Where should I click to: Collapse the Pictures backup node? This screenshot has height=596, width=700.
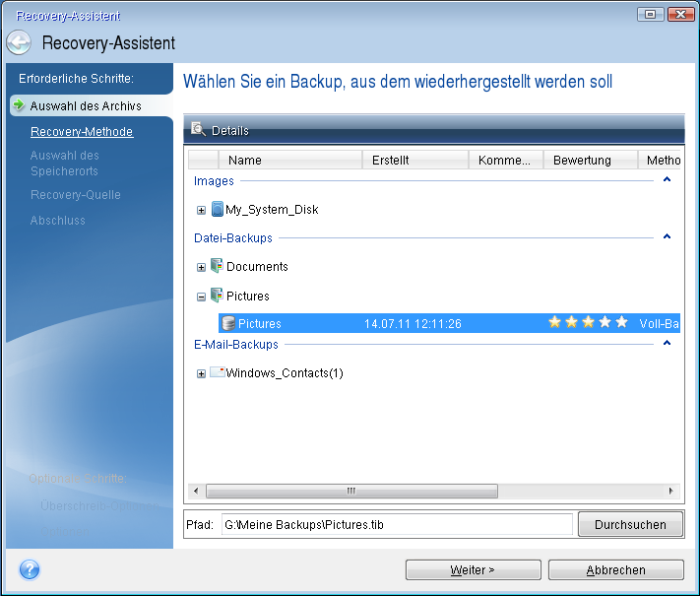[201, 297]
